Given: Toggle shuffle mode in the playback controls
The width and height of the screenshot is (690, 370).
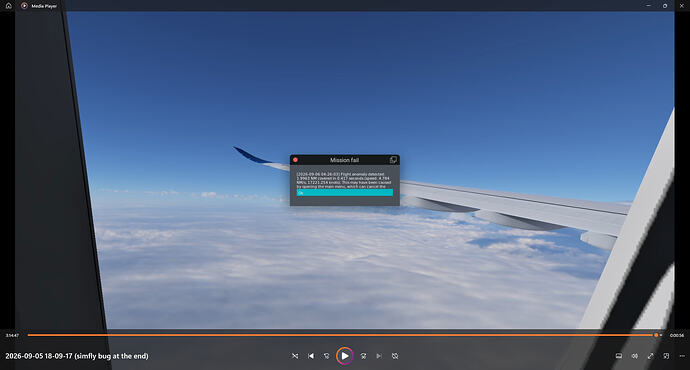Looking at the screenshot, I should click(x=295, y=356).
